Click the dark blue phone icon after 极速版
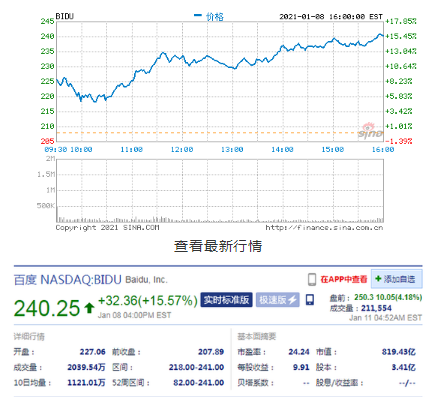 (310, 299)
